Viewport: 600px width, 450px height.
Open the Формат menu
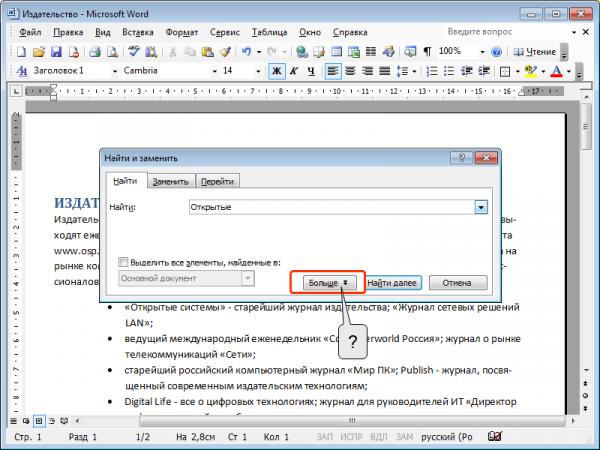point(182,33)
